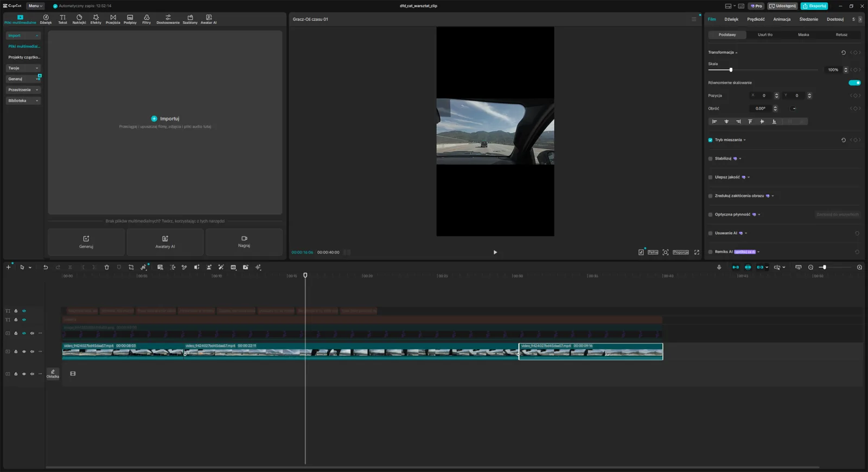Viewport: 868px width, 472px height.
Task: Toggle the Równomierne skalowanie switch
Action: [x=854, y=83]
